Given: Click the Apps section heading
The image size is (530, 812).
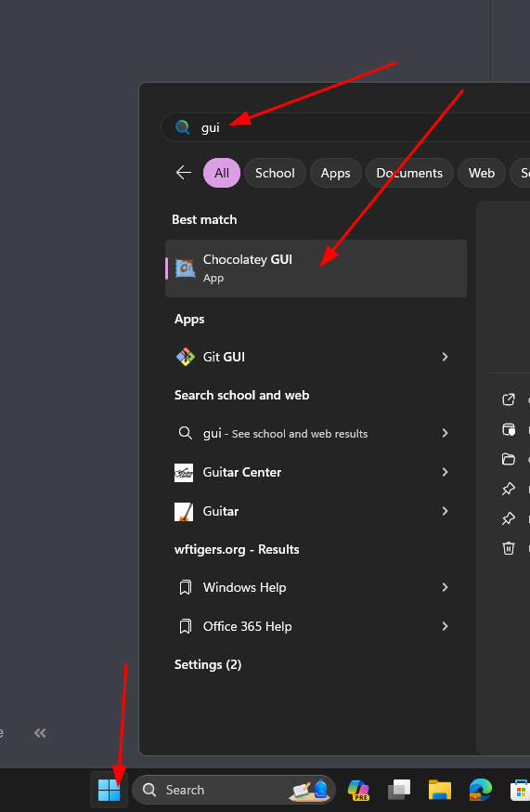Looking at the screenshot, I should (x=189, y=319).
